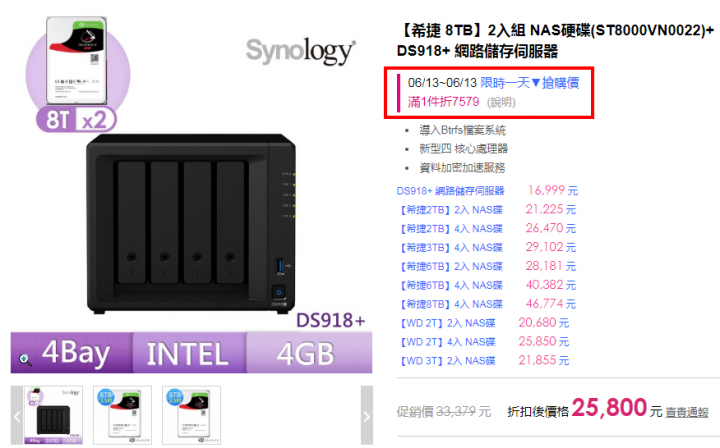Viewport: 720px width, 448px height.
Task: Choose 【希捷6TB】2入 NAS碟 bundle option
Action: tap(452, 267)
